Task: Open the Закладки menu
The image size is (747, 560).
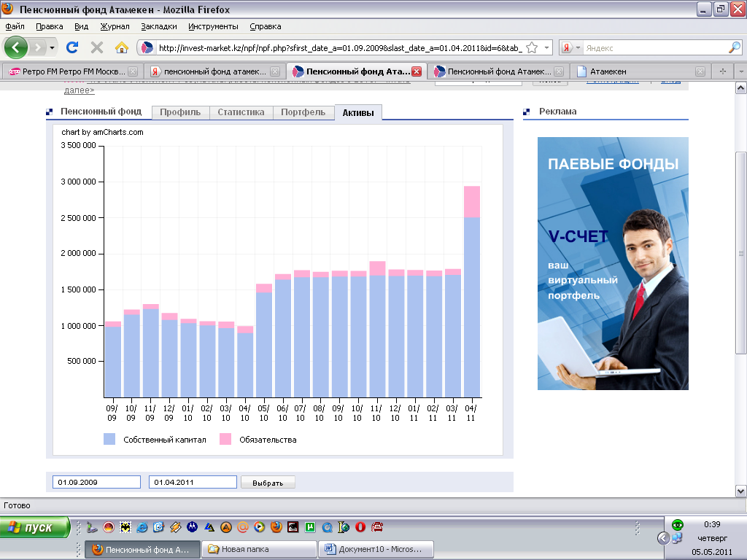Action: click(x=158, y=26)
